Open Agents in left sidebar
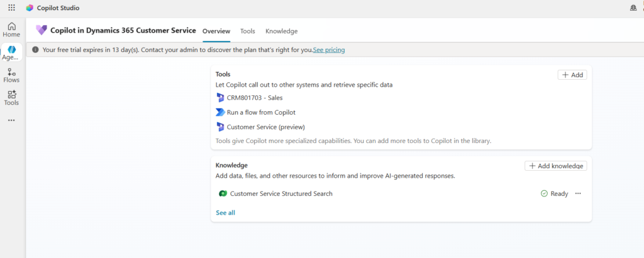 [x=11, y=53]
